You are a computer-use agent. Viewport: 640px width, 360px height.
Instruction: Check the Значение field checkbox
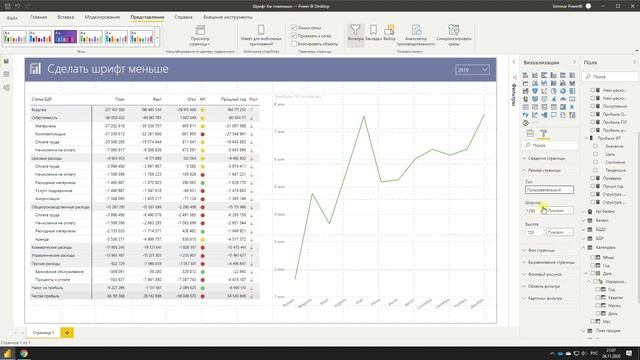[596, 146]
